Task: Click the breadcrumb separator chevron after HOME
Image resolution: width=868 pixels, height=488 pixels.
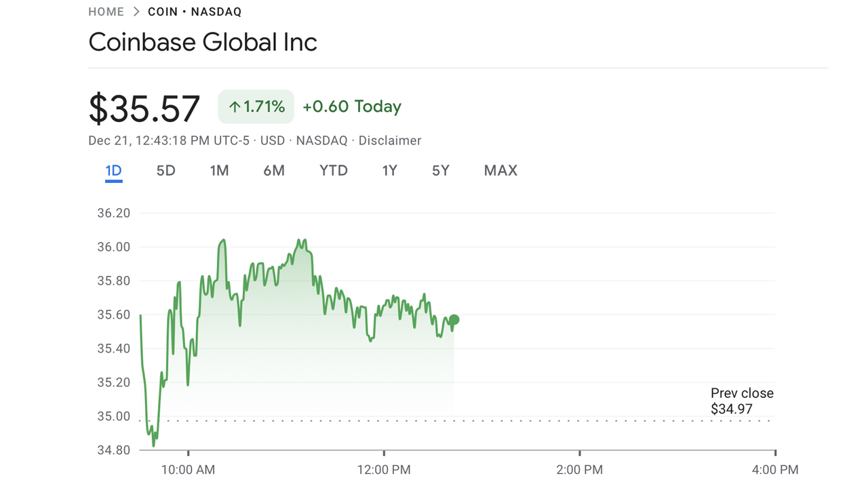Action: [138, 12]
